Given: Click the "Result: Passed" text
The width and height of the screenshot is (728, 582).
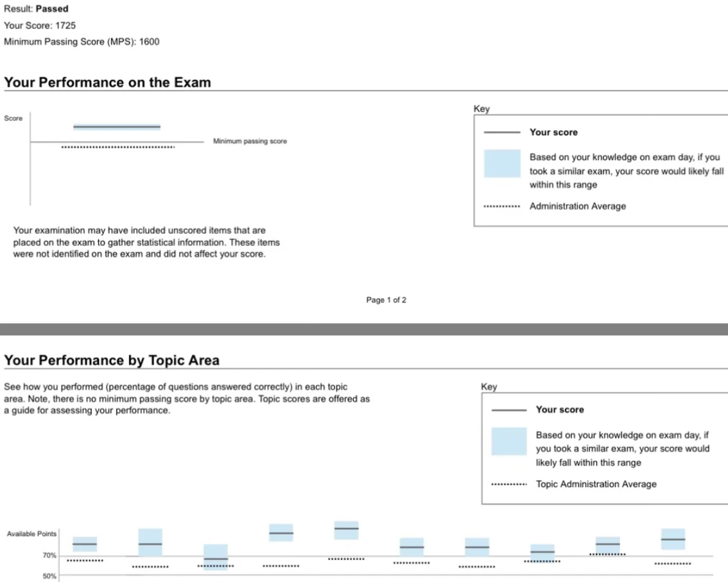Looking at the screenshot, I should 36,9.
